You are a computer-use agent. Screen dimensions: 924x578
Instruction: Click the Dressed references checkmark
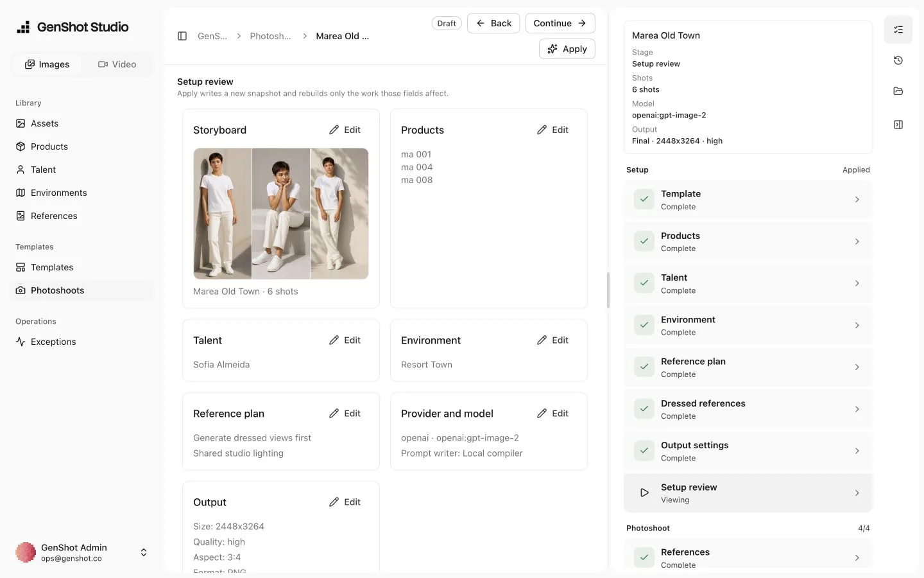coord(644,409)
